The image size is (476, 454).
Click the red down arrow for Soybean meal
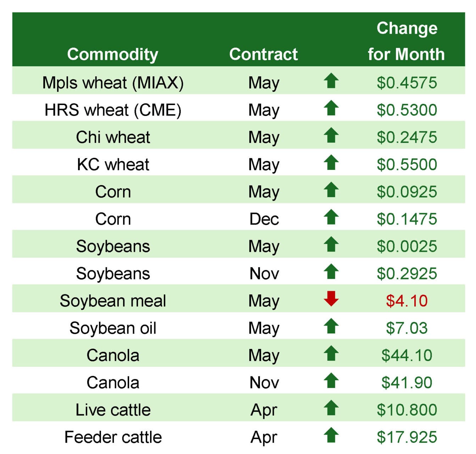331,299
